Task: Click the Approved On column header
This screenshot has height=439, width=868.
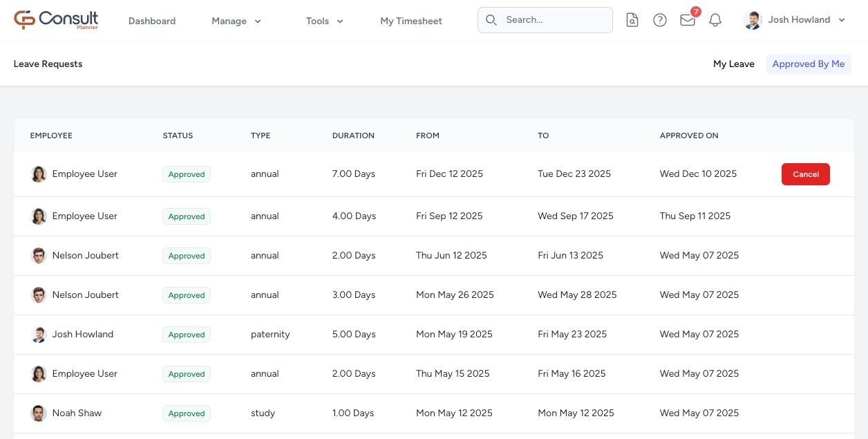Action: pyautogui.click(x=689, y=136)
